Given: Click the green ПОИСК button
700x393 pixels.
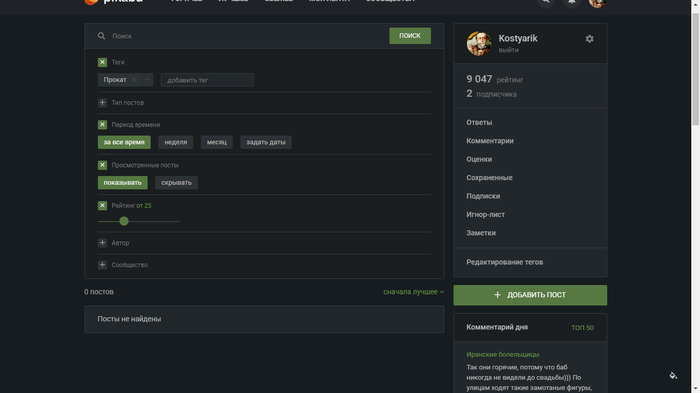Looking at the screenshot, I should point(410,36).
